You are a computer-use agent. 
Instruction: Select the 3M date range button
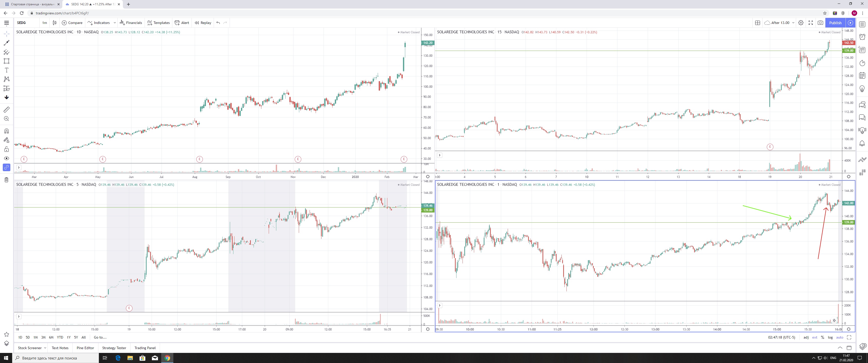point(43,337)
